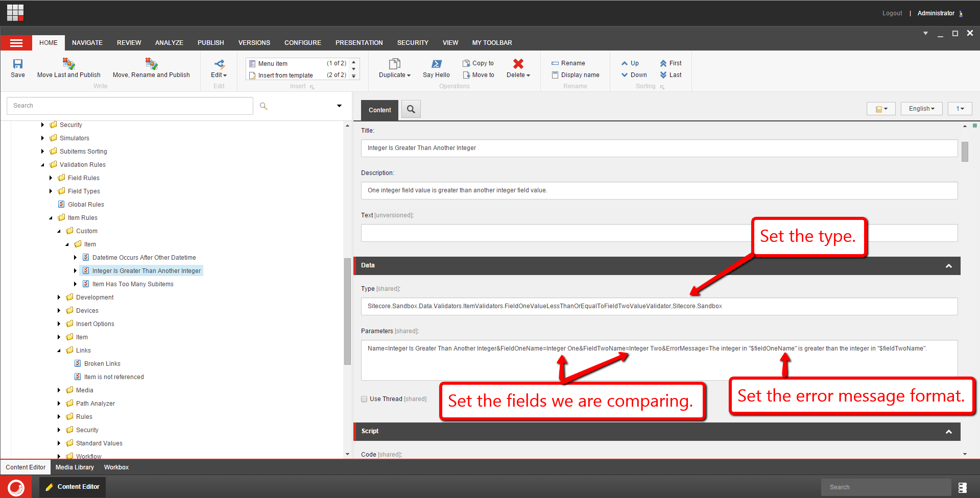Open the search magnifier tab beside Content

pos(411,109)
